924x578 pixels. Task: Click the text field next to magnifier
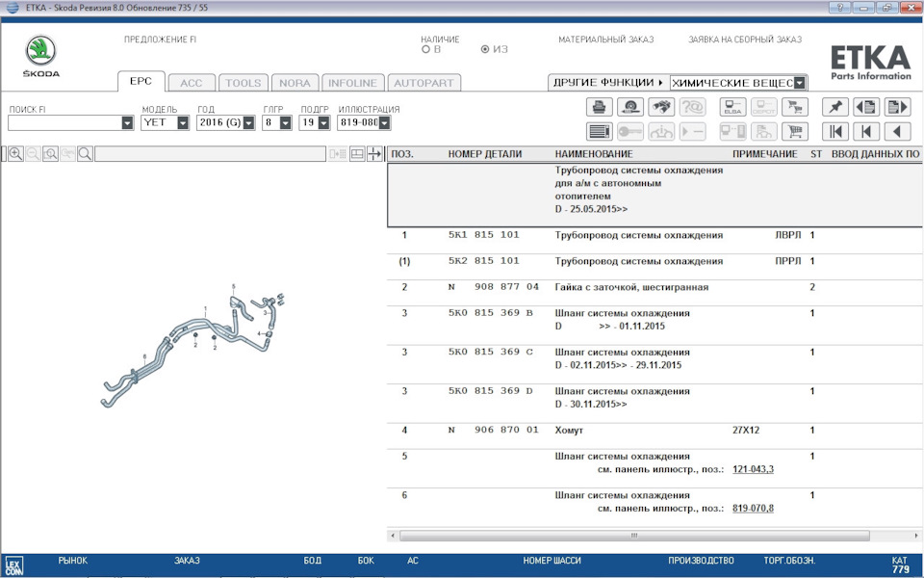(210, 154)
